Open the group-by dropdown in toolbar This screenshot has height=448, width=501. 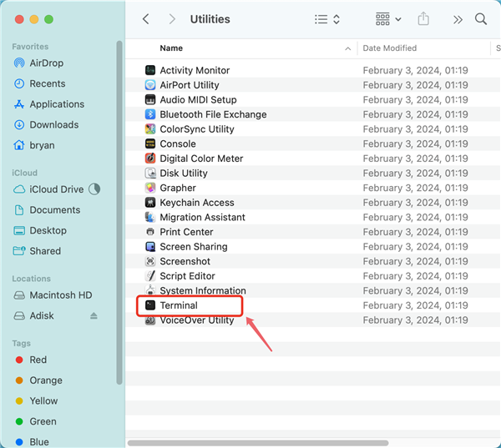387,19
